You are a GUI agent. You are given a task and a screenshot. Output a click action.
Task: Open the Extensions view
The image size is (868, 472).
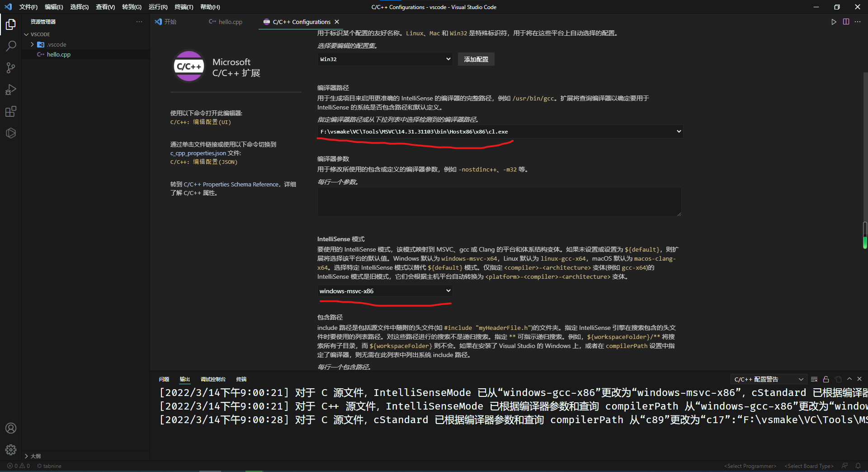coord(11,111)
